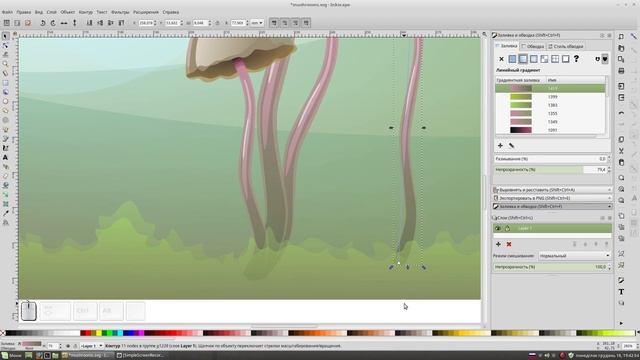Select all objects toolbar icon

7,23
